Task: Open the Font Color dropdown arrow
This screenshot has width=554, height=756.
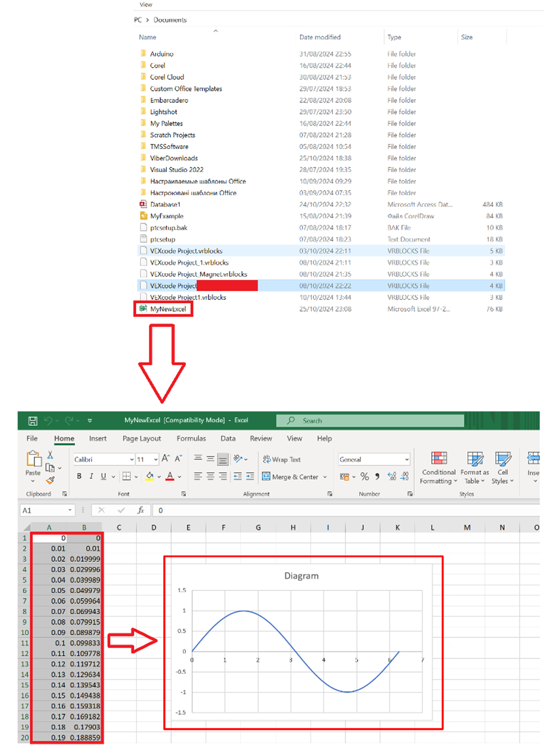Action: point(179,477)
